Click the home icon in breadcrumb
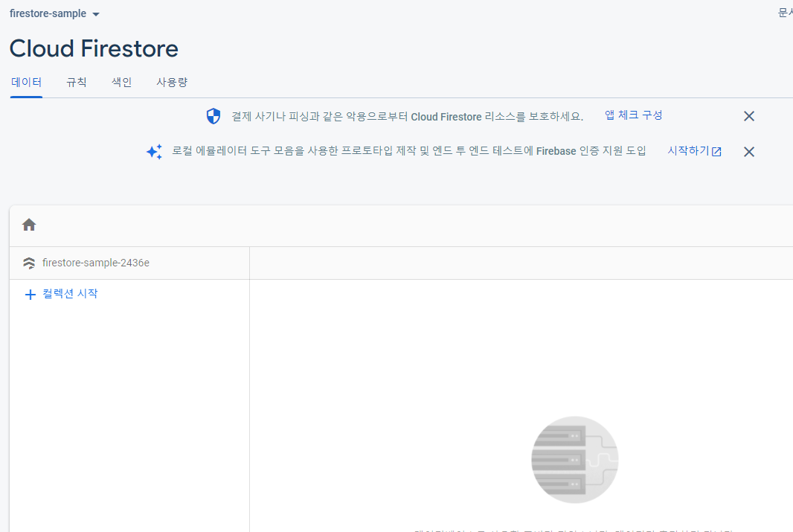793x532 pixels. (x=29, y=225)
